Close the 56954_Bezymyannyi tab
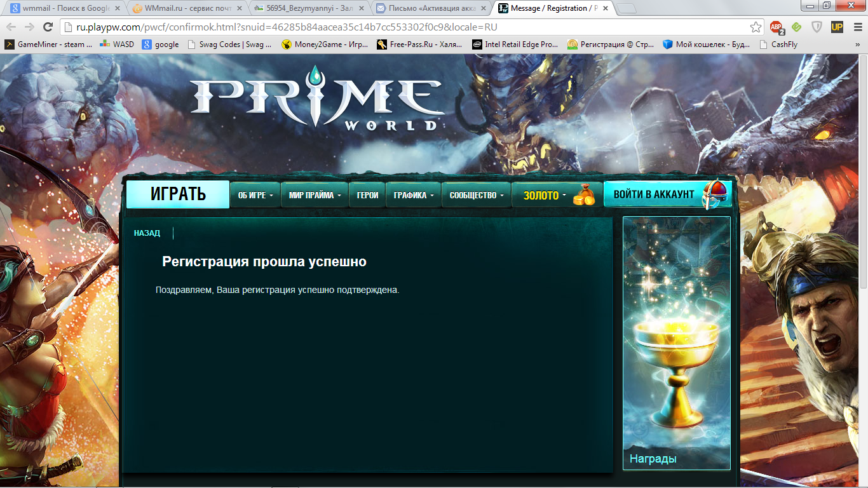This screenshot has width=868, height=488. click(x=362, y=8)
